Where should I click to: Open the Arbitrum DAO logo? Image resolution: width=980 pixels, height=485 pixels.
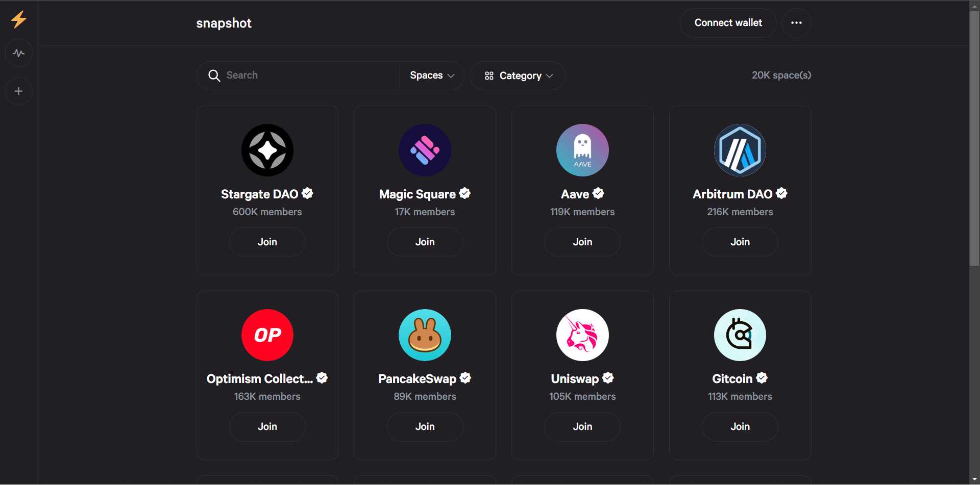(x=740, y=150)
